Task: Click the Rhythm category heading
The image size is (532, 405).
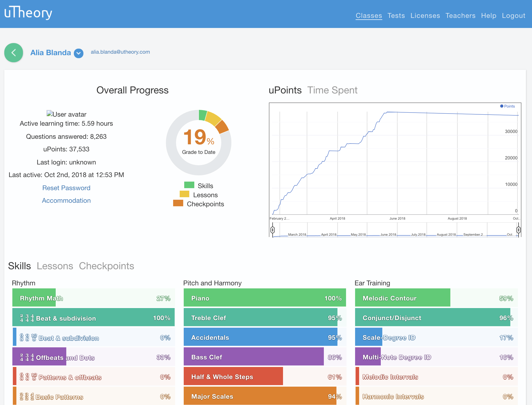Action: [x=23, y=283]
